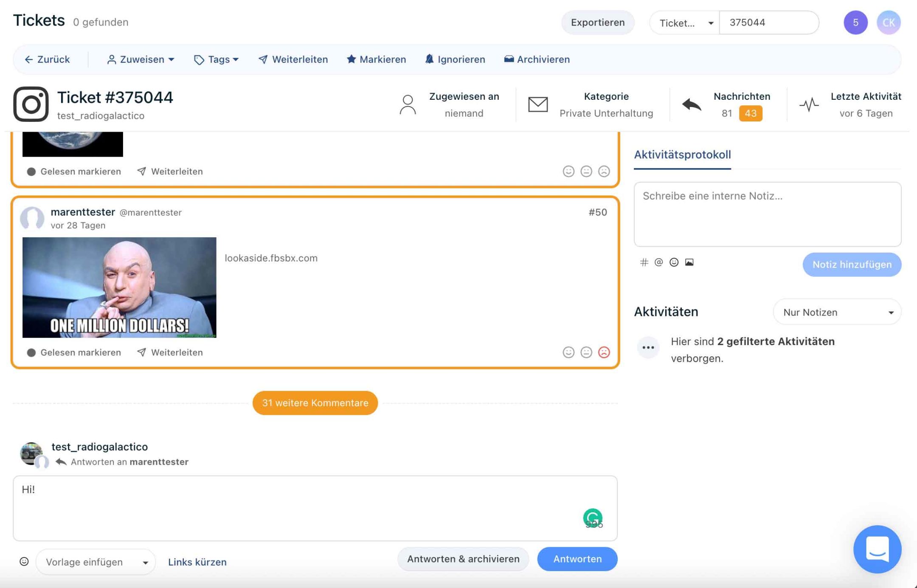Viewport: 917px width, 588px height.
Task: Click the image attach icon under the note field
Action: (x=689, y=262)
